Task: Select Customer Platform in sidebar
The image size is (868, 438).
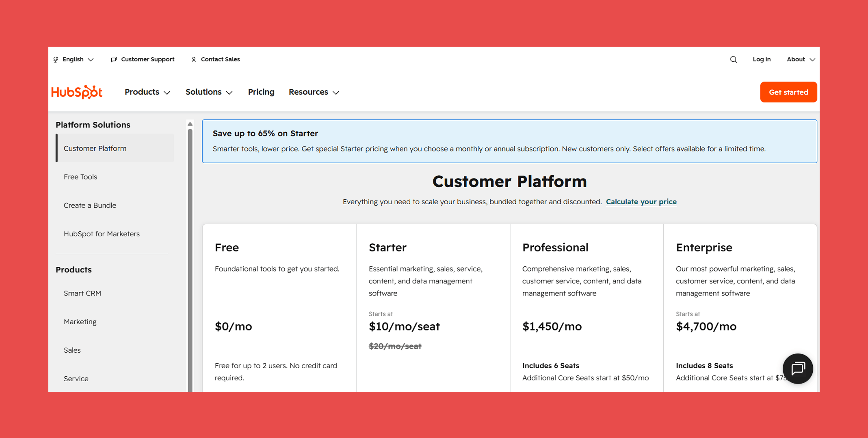Action: pyautogui.click(x=115, y=148)
